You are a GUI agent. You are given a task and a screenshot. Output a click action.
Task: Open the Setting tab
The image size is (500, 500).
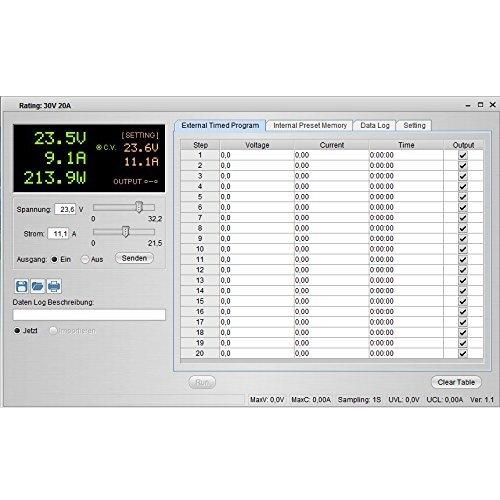pos(414,125)
